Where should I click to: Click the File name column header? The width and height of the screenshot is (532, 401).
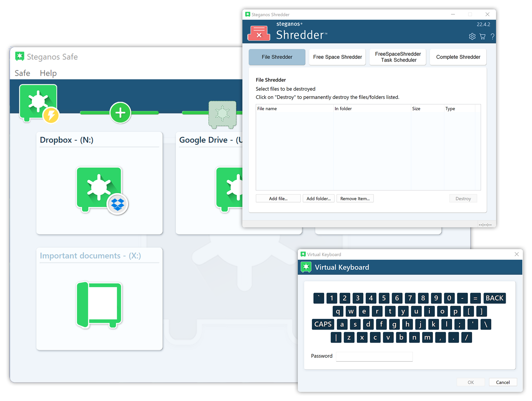coord(295,109)
